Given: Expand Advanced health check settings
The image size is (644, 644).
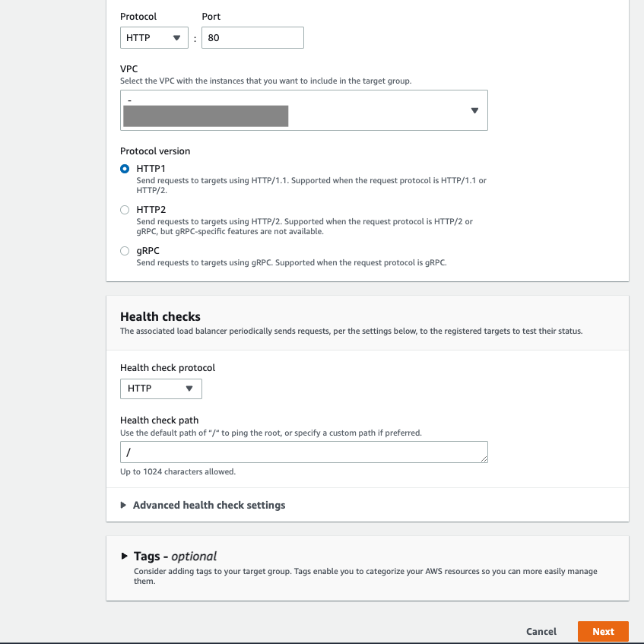Looking at the screenshot, I should (209, 505).
